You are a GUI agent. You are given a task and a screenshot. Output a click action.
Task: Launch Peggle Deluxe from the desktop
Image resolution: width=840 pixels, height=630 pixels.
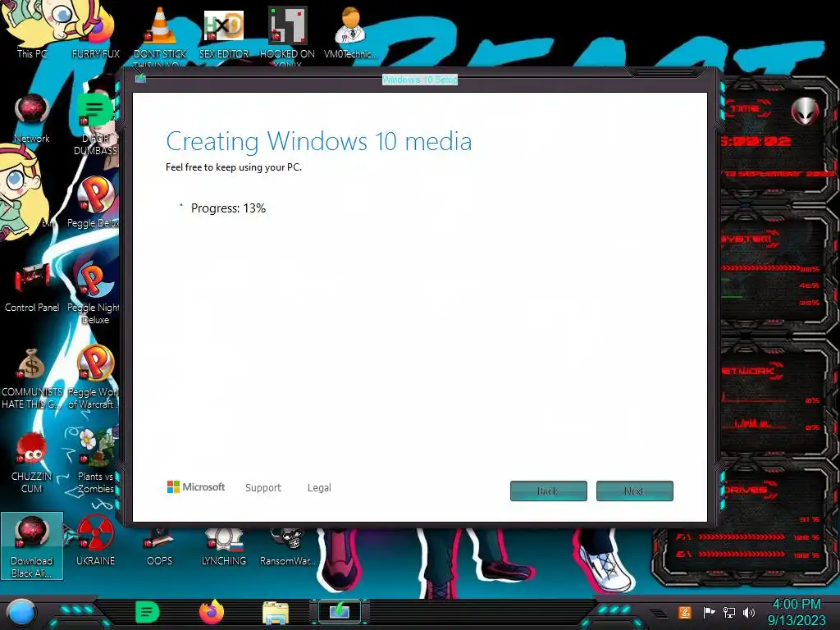pyautogui.click(x=94, y=203)
